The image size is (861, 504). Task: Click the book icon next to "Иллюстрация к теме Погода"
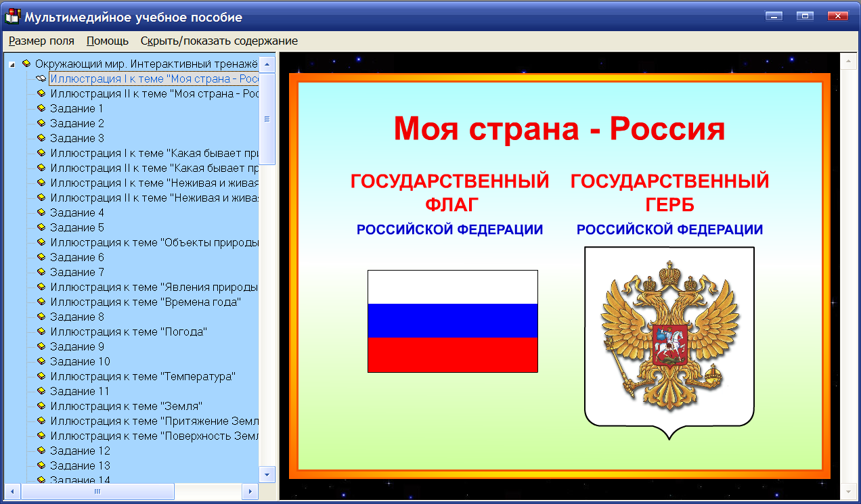click(x=41, y=331)
